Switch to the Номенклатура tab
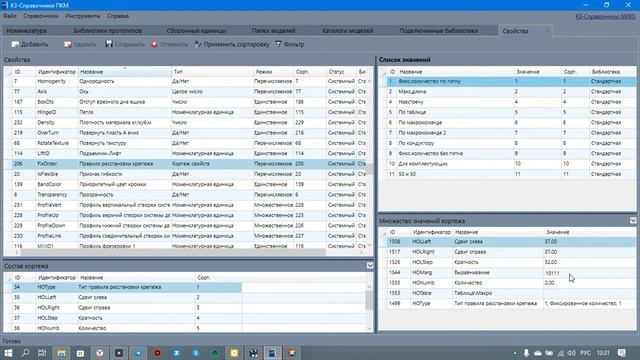 tap(27, 31)
